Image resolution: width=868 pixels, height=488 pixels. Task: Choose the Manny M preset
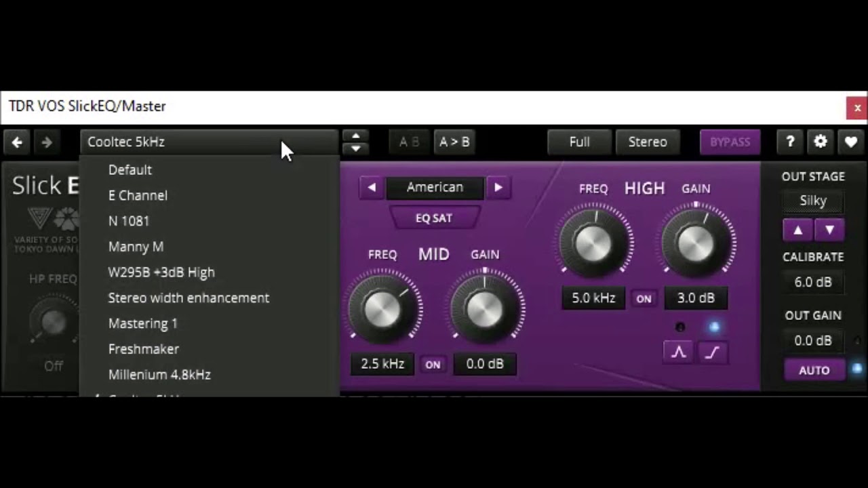[210, 247]
